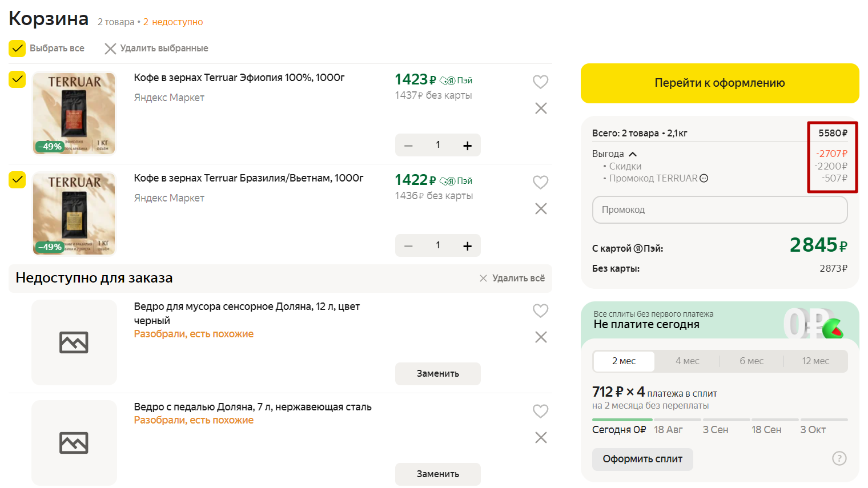Click 'Удалить выбранные' link
Screen dimensions: 868x488
[x=164, y=49]
